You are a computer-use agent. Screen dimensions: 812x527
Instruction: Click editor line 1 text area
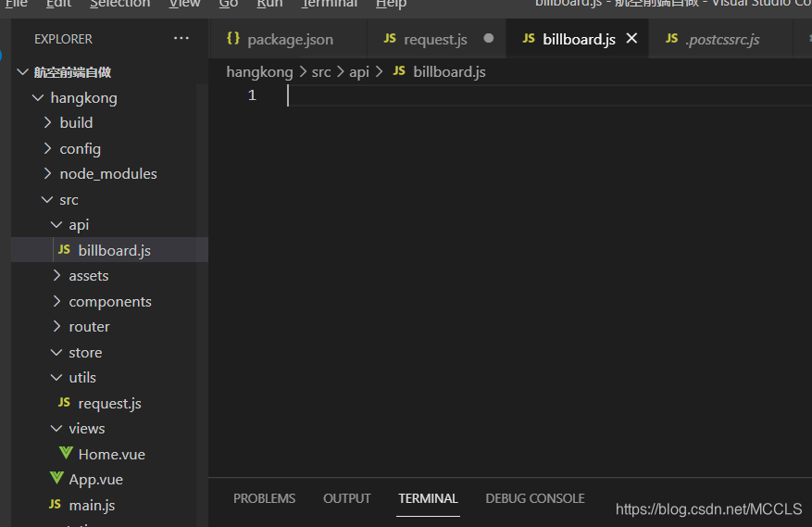549,95
